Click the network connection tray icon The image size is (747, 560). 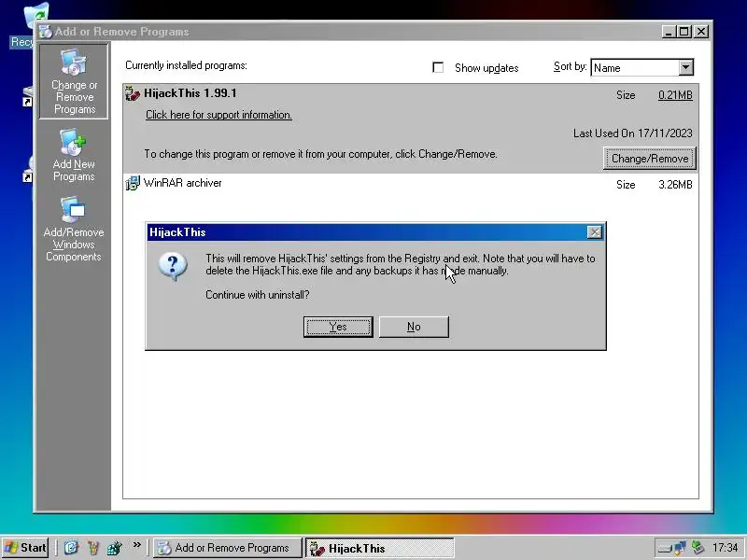681,548
